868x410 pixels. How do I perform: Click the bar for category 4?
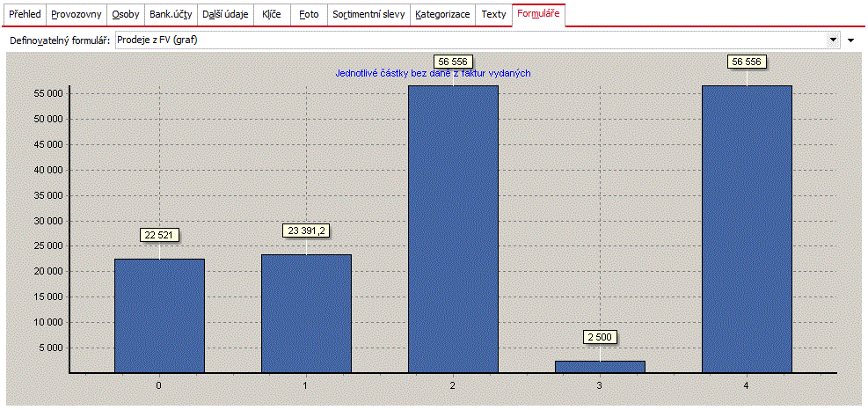747,230
